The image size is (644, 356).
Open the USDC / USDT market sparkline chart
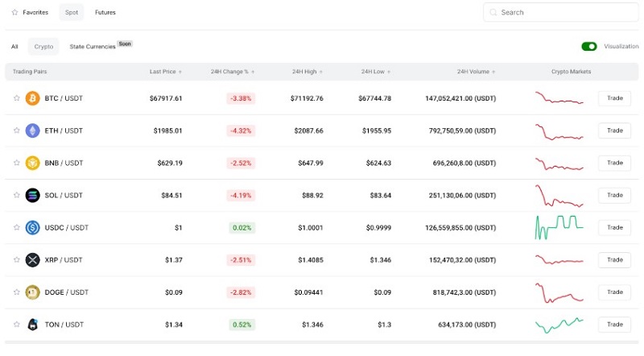[559, 227]
